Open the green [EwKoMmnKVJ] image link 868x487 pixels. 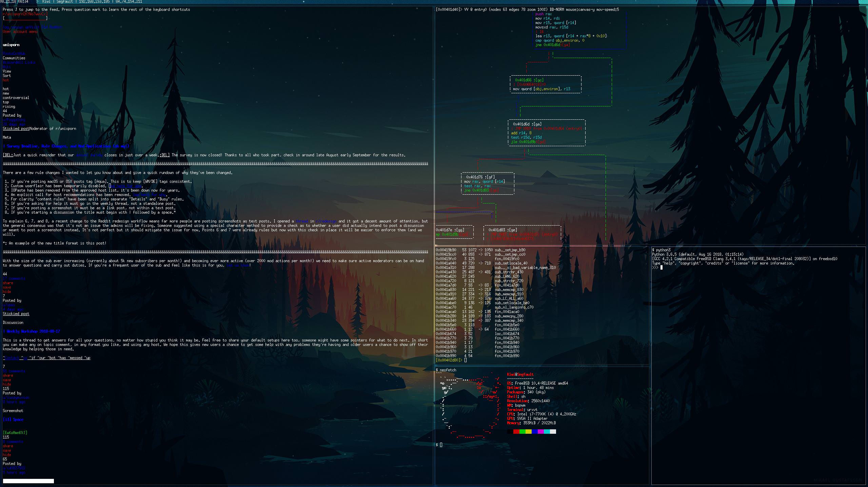coord(15,433)
